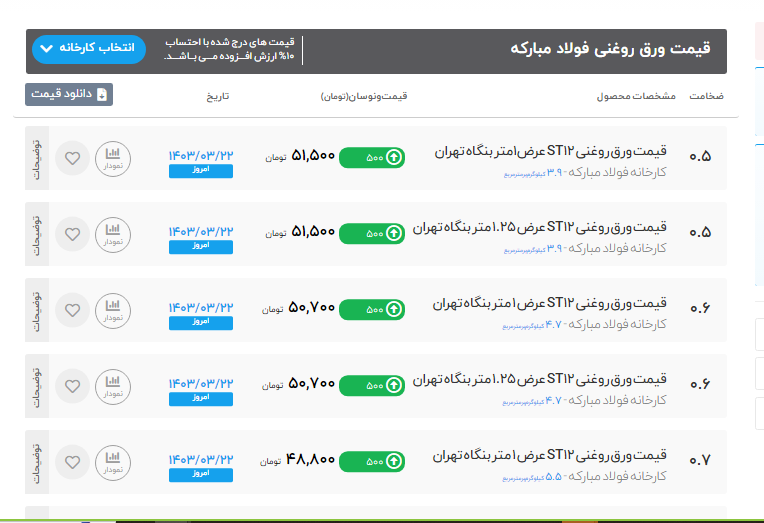
Task: Click green 500 change badge on 48,800 row
Action: (372, 462)
